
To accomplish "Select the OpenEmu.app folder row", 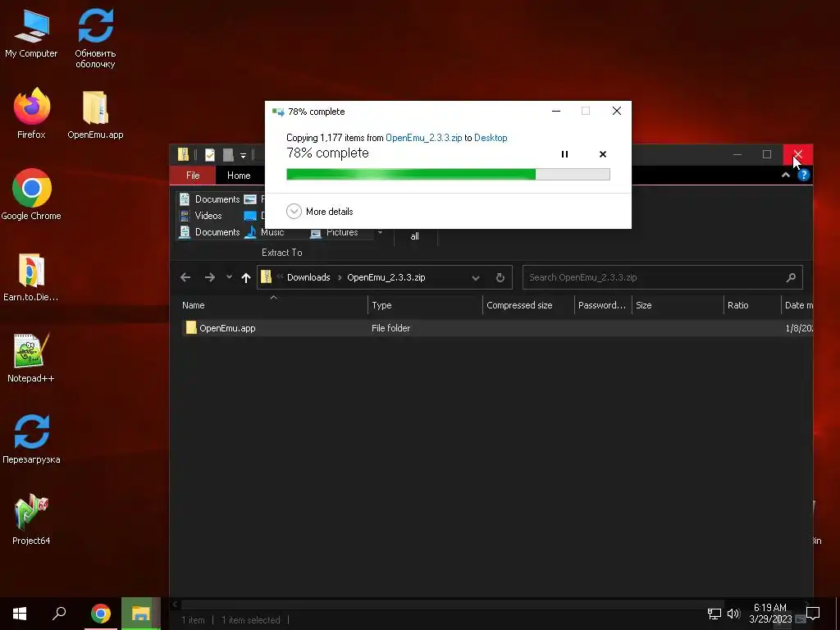I will pyautogui.click(x=496, y=328).
